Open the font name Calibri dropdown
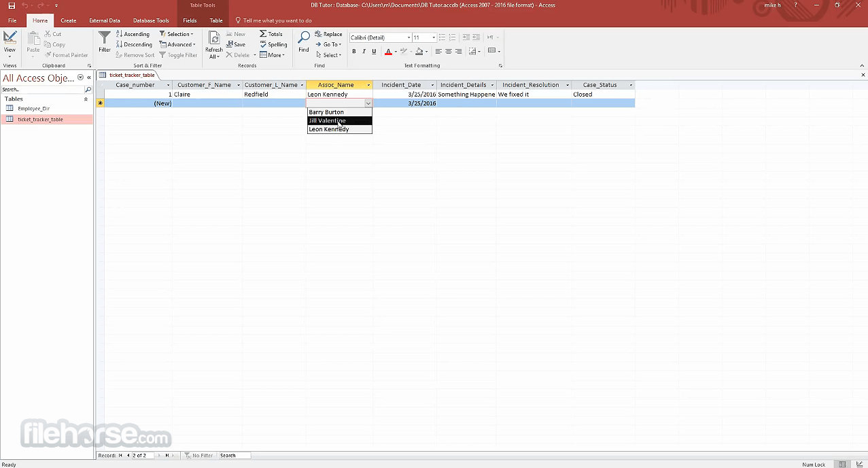The image size is (868, 468). coord(409,37)
